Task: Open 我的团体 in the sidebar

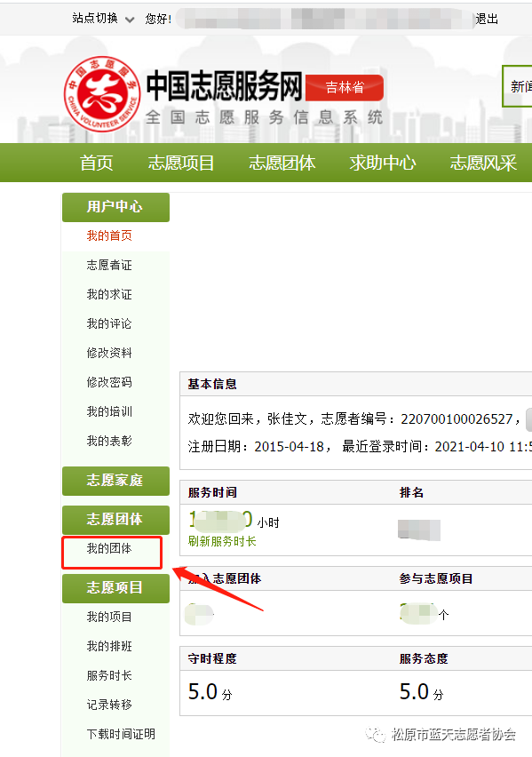Action: [x=109, y=548]
